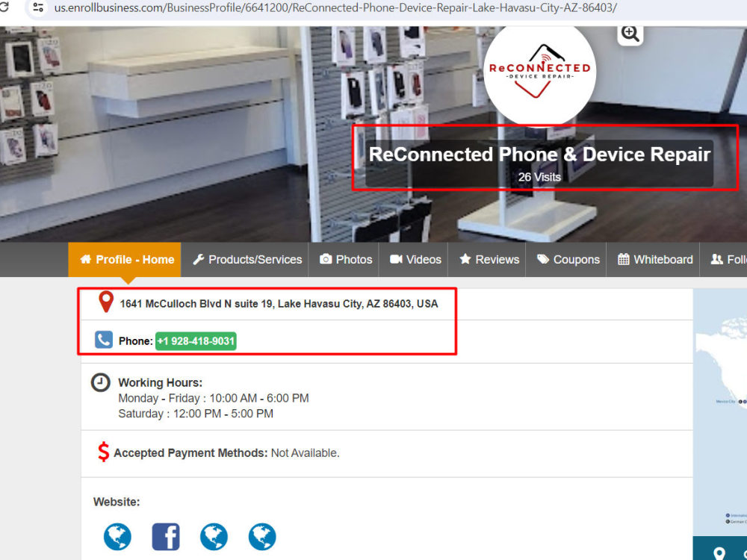Click the tags icon in Coupons tab
This screenshot has width=747, height=560.
(543, 259)
